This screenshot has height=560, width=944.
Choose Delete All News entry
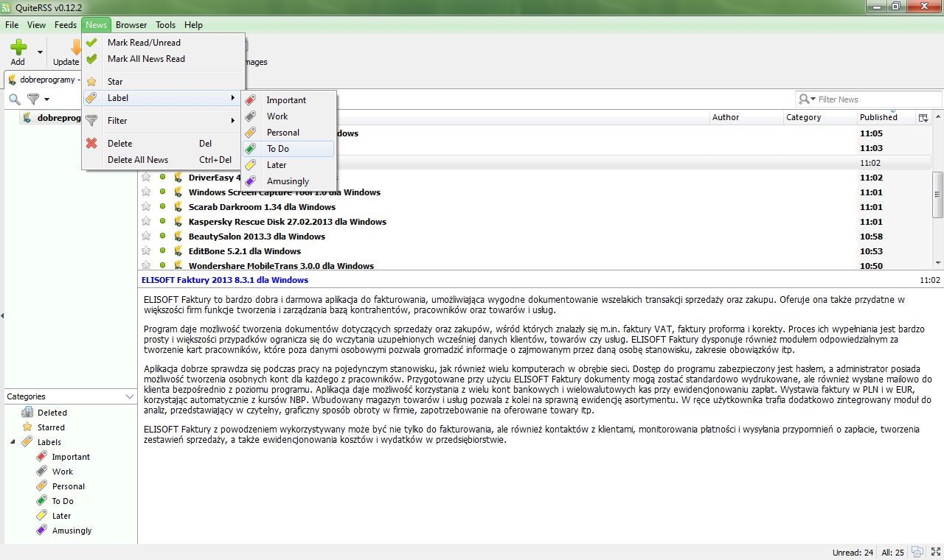(163, 160)
